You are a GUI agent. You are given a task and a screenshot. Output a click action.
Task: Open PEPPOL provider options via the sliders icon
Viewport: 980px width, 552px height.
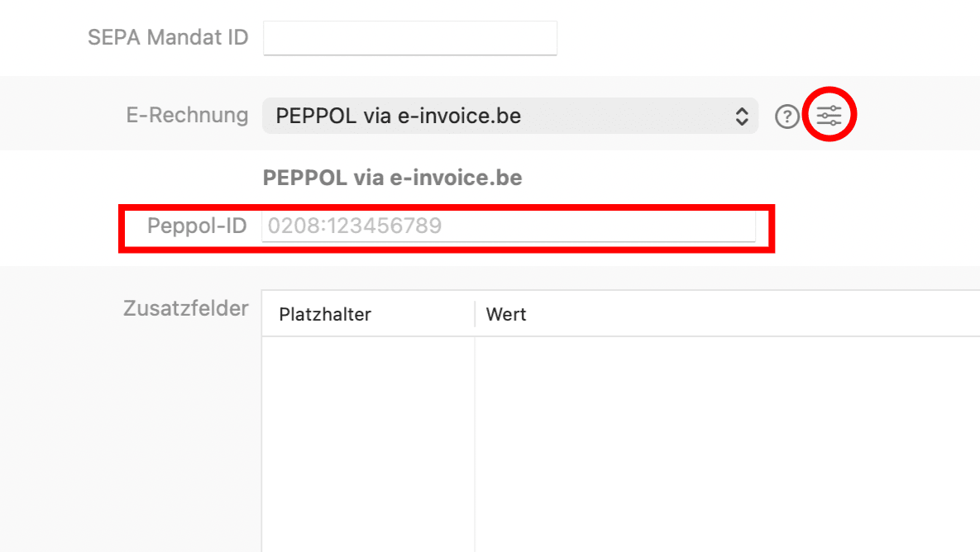(x=829, y=115)
